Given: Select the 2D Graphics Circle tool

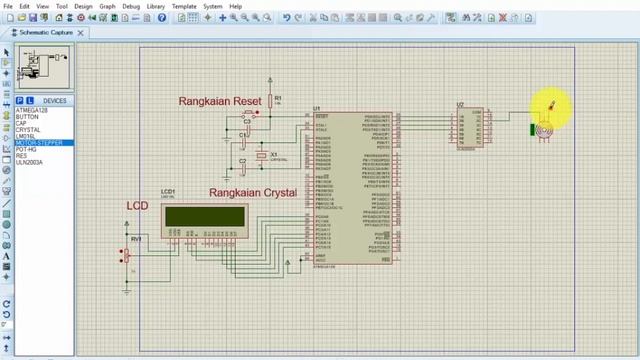Looking at the screenshot, I should (x=6, y=224).
